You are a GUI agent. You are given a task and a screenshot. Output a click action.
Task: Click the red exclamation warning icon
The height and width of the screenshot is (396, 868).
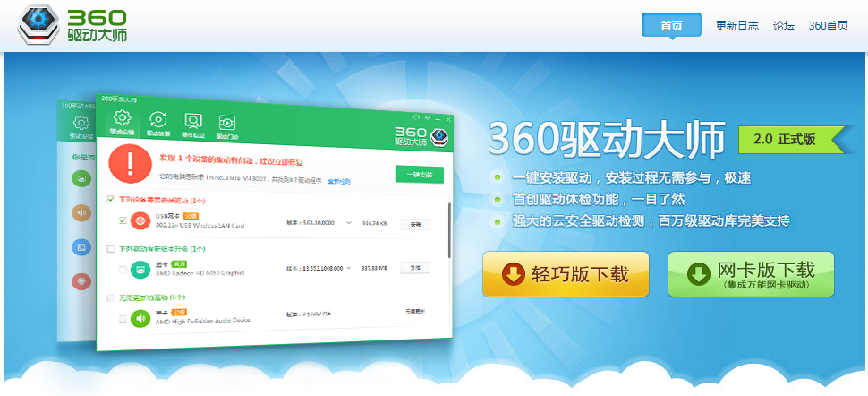tap(130, 163)
